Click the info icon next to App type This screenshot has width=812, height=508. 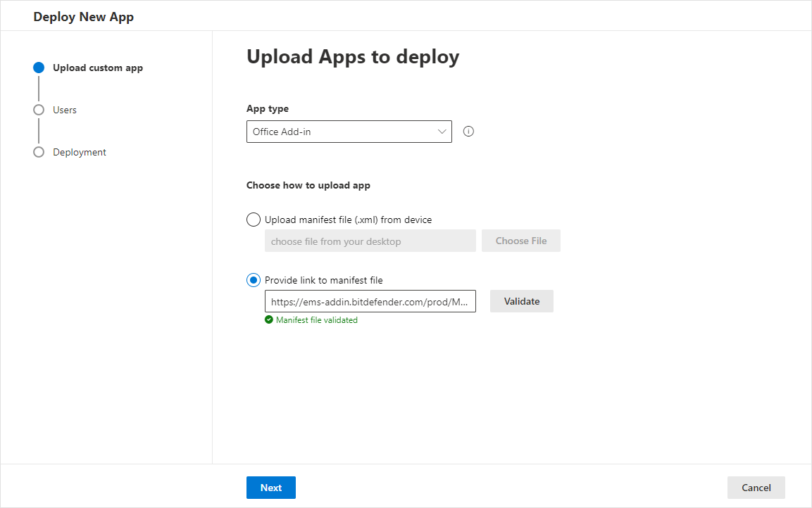coord(468,132)
